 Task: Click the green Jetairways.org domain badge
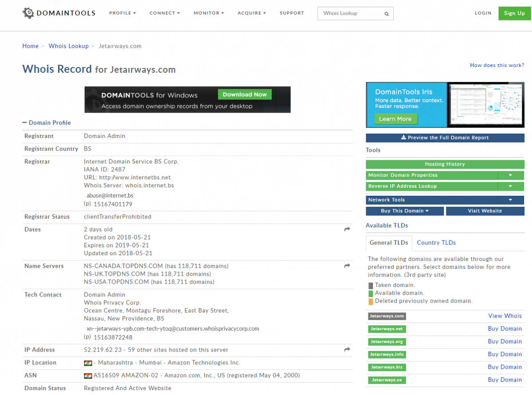[x=387, y=342]
